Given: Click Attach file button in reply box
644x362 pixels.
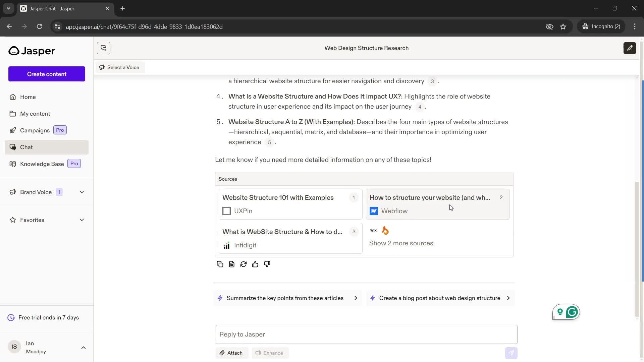Looking at the screenshot, I should (231, 353).
